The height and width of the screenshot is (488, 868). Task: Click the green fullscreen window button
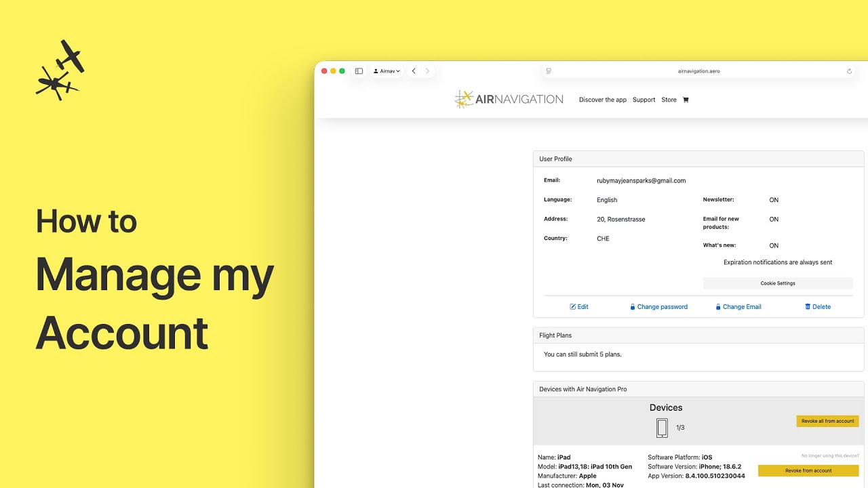(x=342, y=71)
